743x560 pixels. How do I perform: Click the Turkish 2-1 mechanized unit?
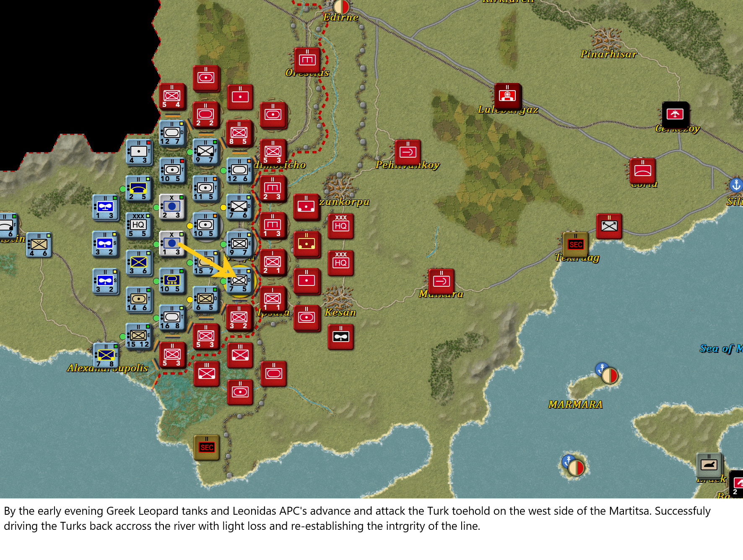[x=273, y=263]
